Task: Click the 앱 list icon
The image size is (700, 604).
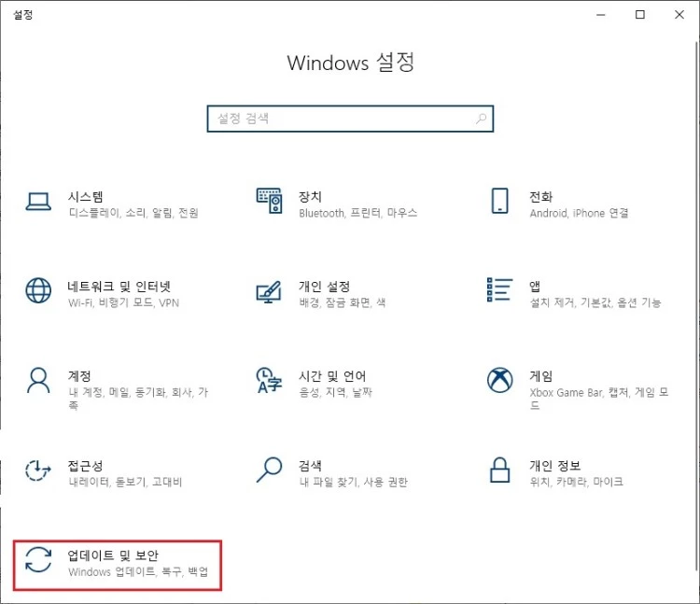Action: coord(499,289)
